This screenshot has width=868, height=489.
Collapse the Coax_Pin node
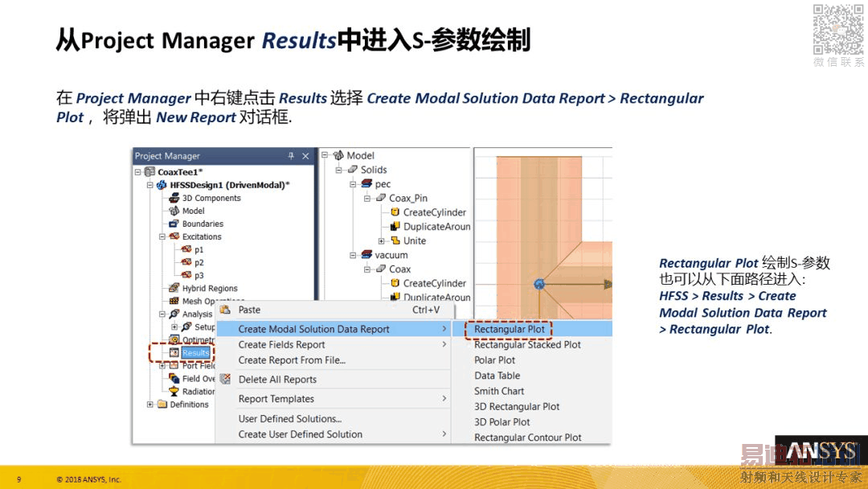367,198
